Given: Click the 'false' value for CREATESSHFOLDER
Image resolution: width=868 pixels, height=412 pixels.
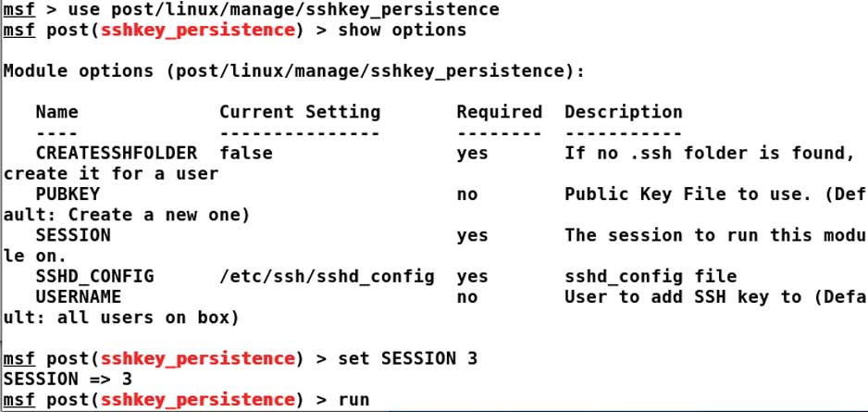Looking at the screenshot, I should click(246, 153).
